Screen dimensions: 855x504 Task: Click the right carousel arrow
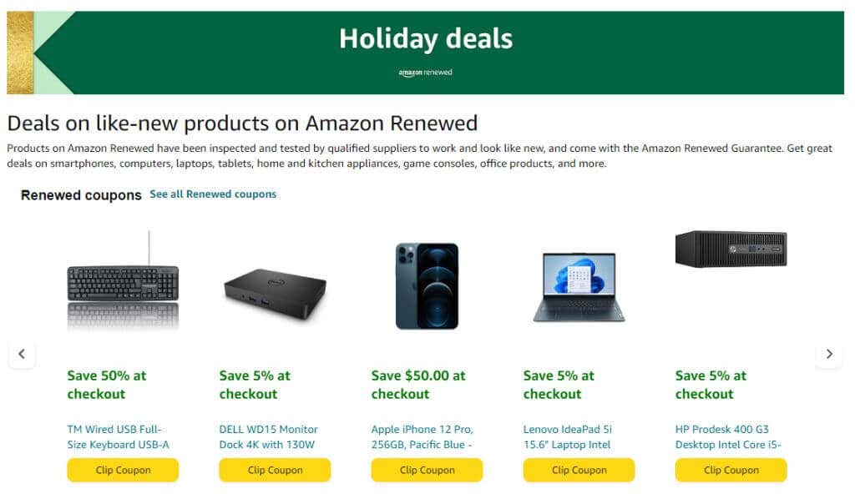coord(828,354)
